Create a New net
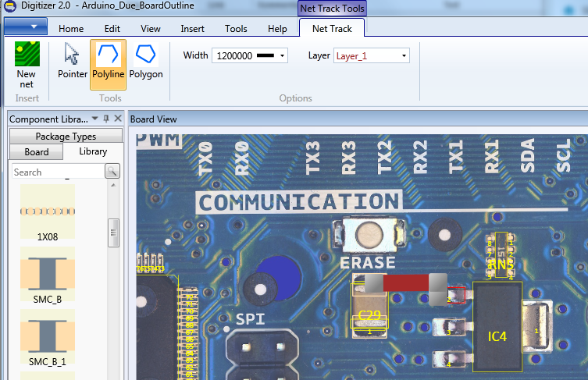The width and height of the screenshot is (588, 380). click(x=27, y=66)
